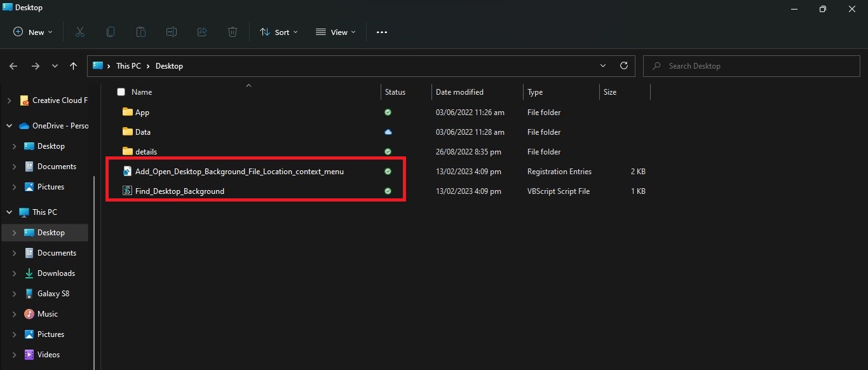Go up one folder level arrow

(x=74, y=65)
